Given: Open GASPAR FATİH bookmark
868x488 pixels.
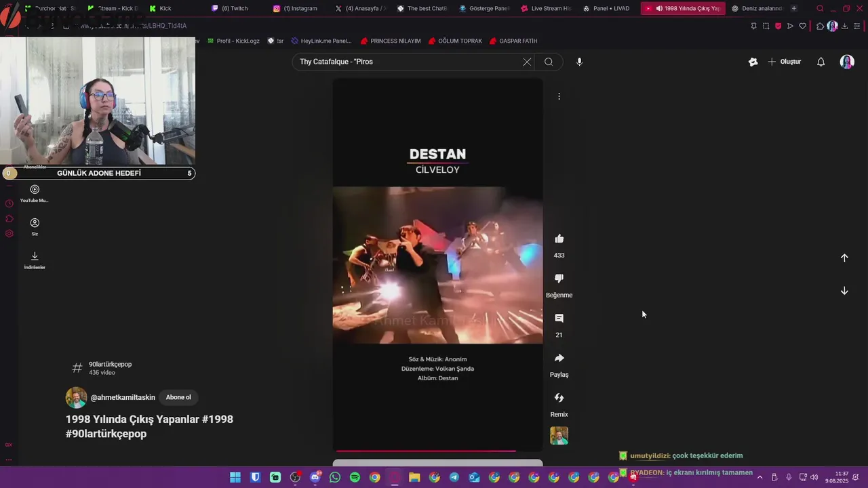Looking at the screenshot, I should (x=513, y=41).
